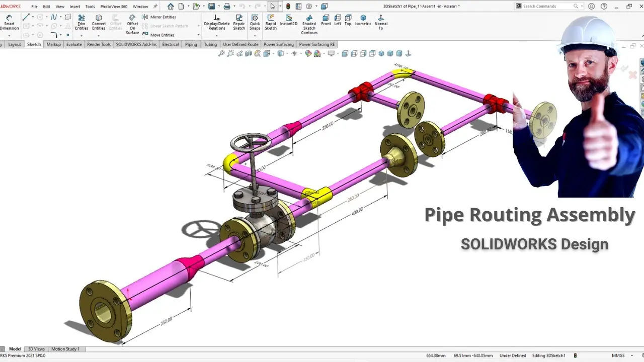Switch to Top view

[x=348, y=20]
